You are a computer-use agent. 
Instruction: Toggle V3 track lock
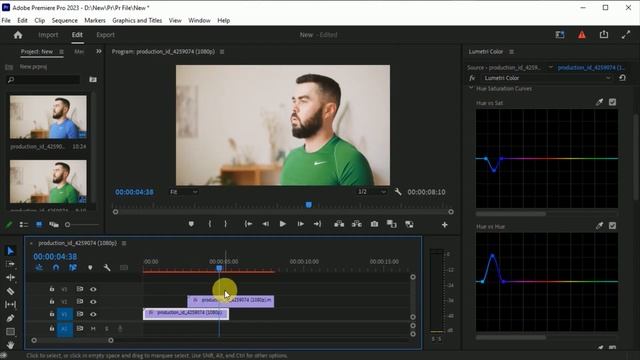[x=52, y=289]
